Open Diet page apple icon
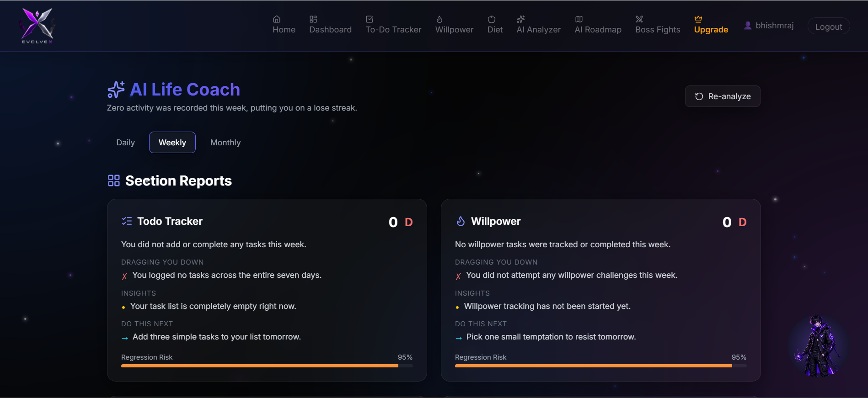This screenshot has height=398, width=868. click(x=492, y=19)
